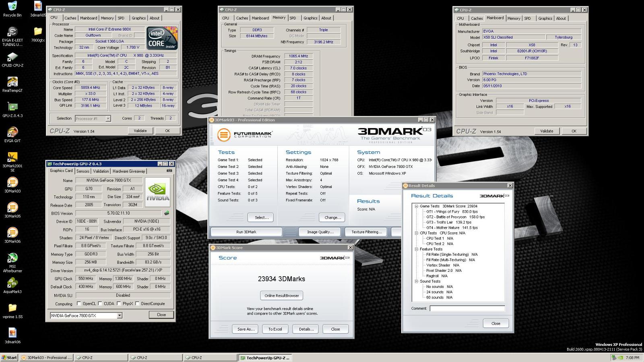Toggle CUDA checkbox in GPU-Z

pos(100,304)
